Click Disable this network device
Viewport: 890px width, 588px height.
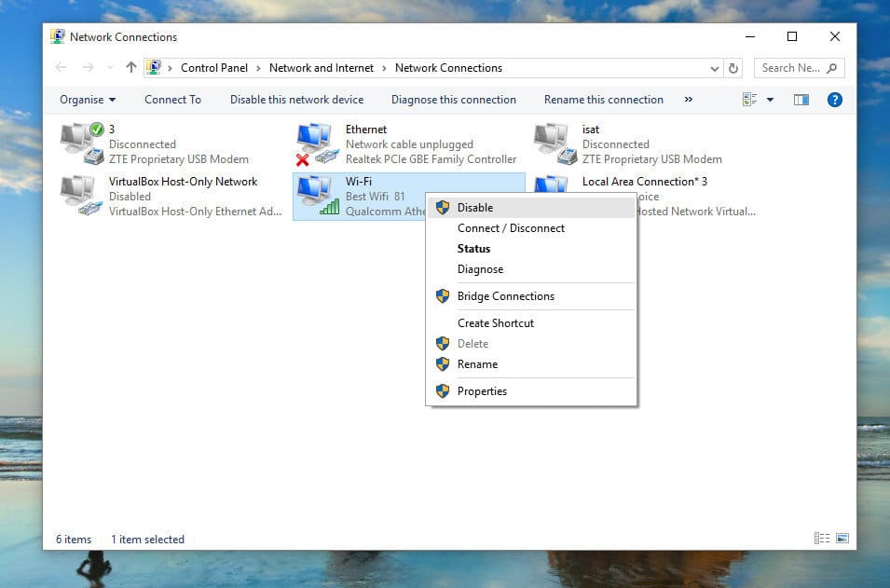tap(297, 100)
